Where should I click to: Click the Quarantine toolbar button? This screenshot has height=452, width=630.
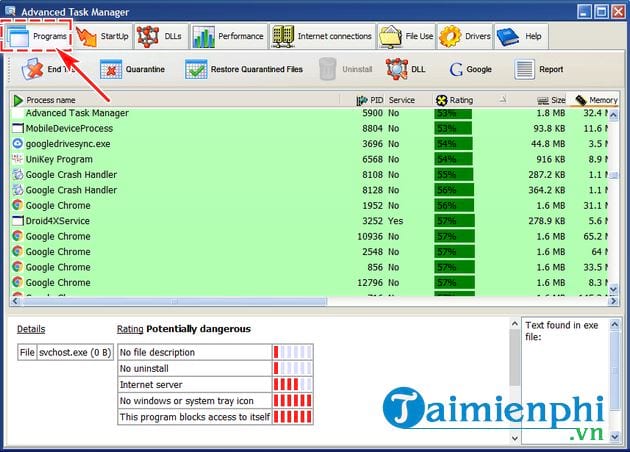pos(132,70)
